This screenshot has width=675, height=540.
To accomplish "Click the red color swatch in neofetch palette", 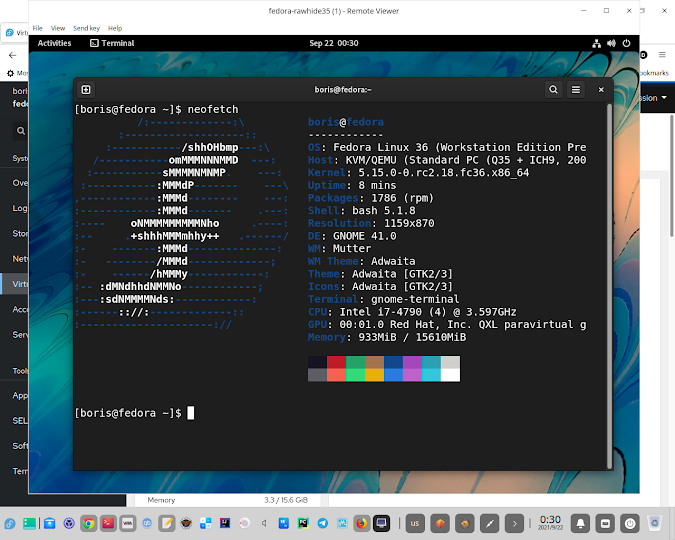I will [x=336, y=362].
